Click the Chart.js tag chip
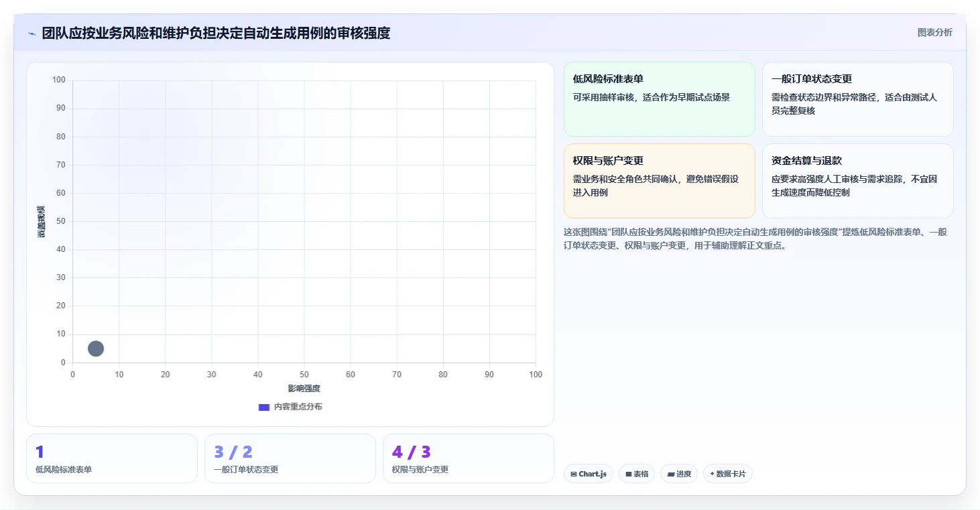 [x=589, y=474]
